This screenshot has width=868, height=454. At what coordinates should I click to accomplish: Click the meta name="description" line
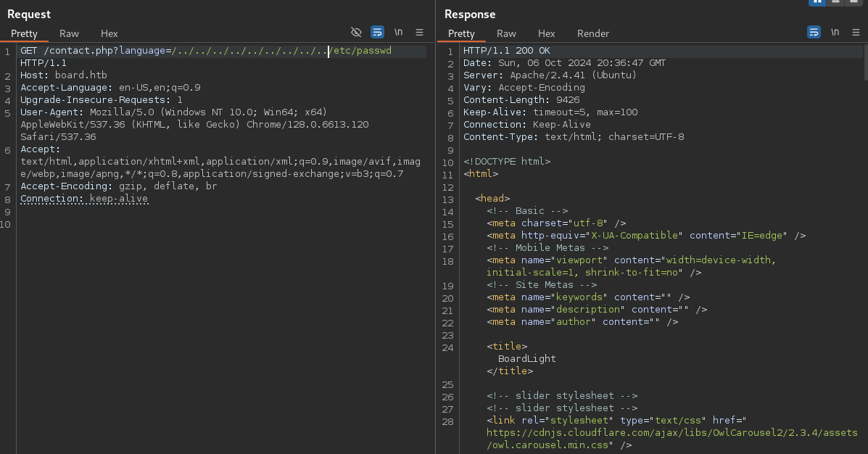pos(597,309)
